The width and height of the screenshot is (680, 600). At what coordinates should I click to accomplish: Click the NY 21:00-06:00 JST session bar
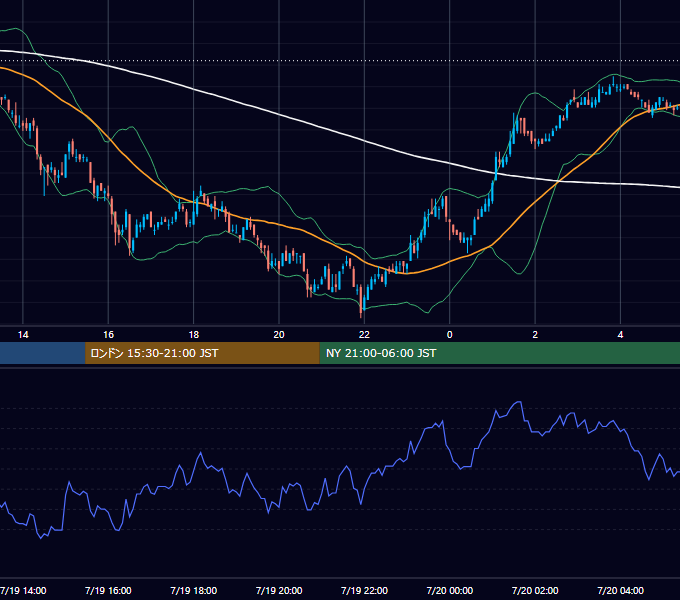click(x=500, y=353)
